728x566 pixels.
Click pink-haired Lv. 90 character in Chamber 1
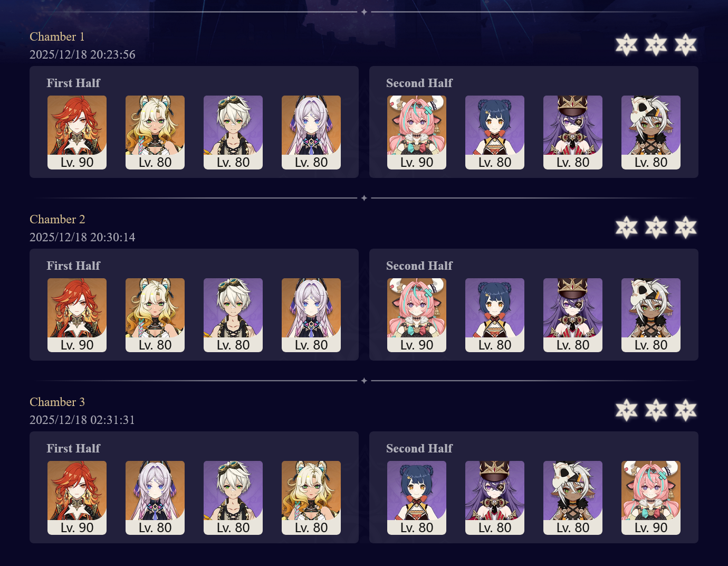tap(417, 133)
